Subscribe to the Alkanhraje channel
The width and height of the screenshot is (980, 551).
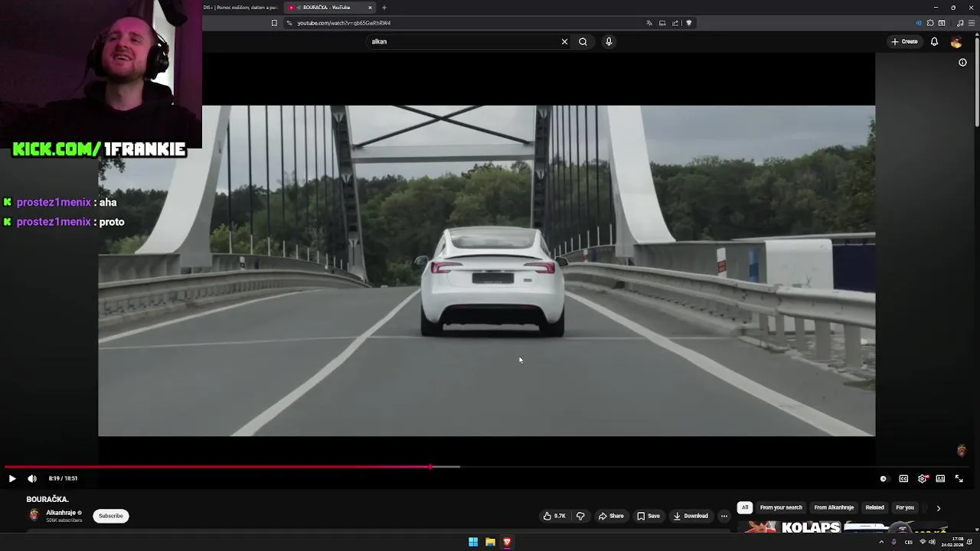pos(110,516)
